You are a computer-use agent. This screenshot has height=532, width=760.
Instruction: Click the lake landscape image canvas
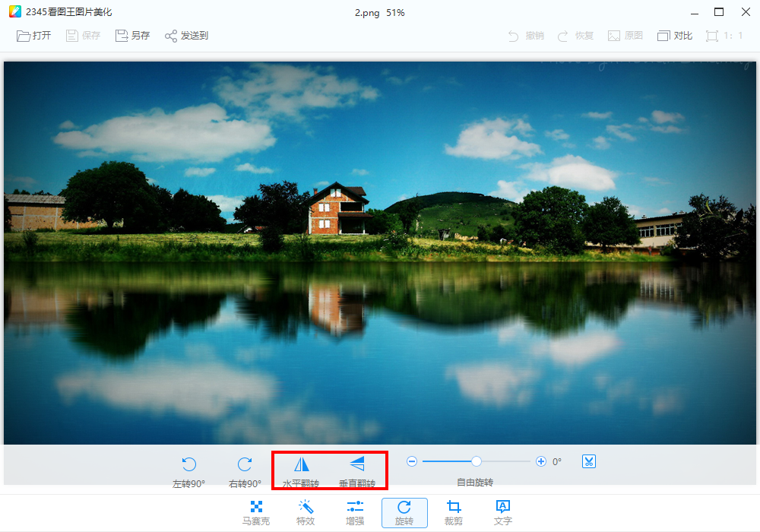point(380,252)
